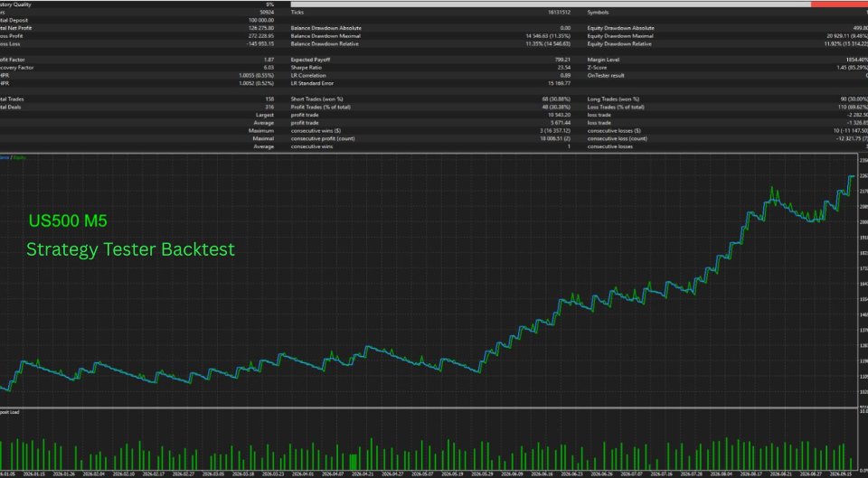The width and height of the screenshot is (868, 478).
Task: Click the Short Trades (won %) label
Action: (316, 99)
